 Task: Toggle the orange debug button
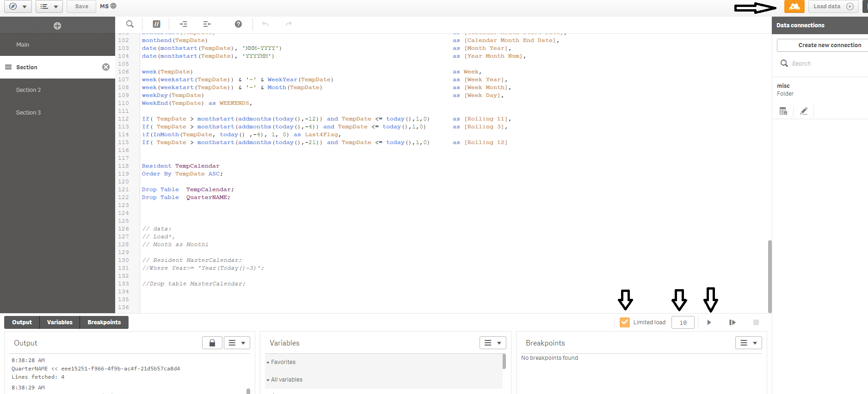click(x=794, y=6)
